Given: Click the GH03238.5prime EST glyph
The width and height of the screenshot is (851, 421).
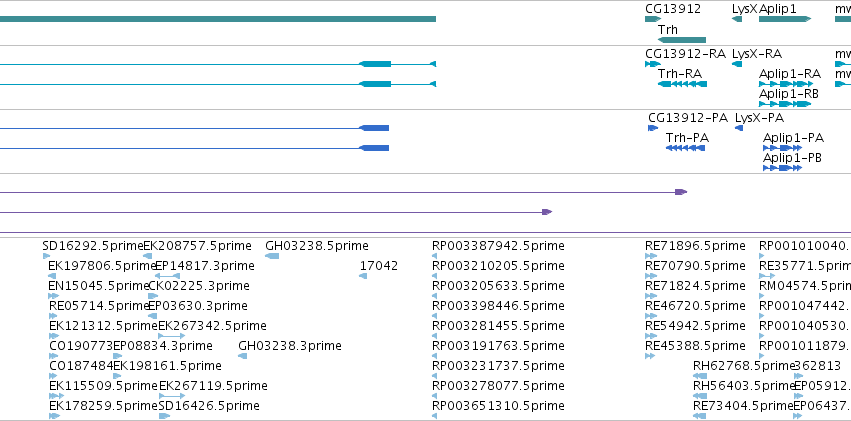Looking at the screenshot, I should [x=272, y=256].
